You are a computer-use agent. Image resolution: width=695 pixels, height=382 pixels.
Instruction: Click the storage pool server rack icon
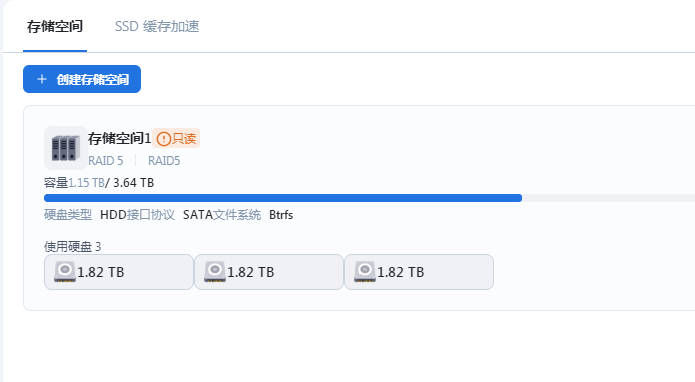66,148
